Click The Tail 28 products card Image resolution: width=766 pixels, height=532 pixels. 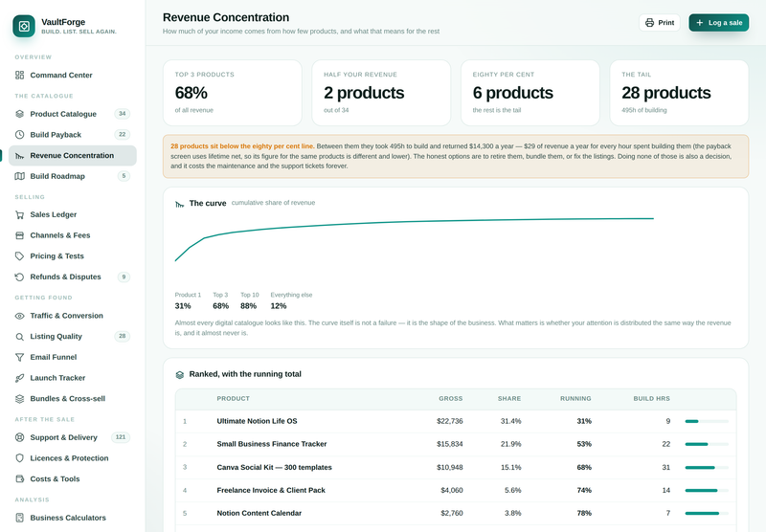[679, 93]
